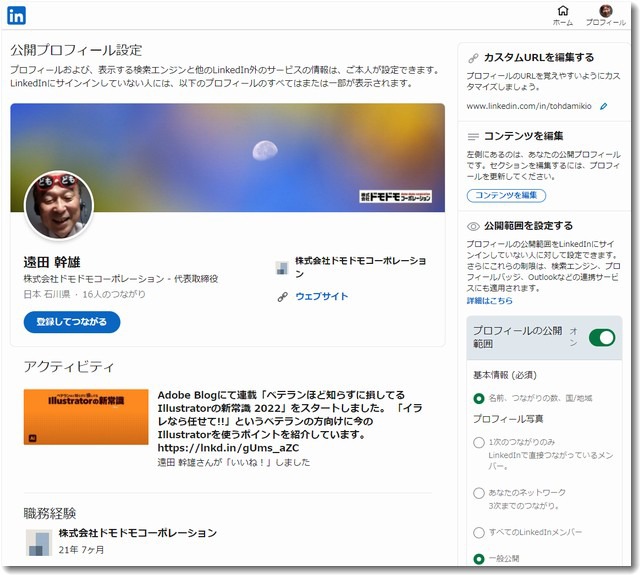Click the アクティビティ section heading
This screenshot has height=575, width=640.
coord(69,366)
